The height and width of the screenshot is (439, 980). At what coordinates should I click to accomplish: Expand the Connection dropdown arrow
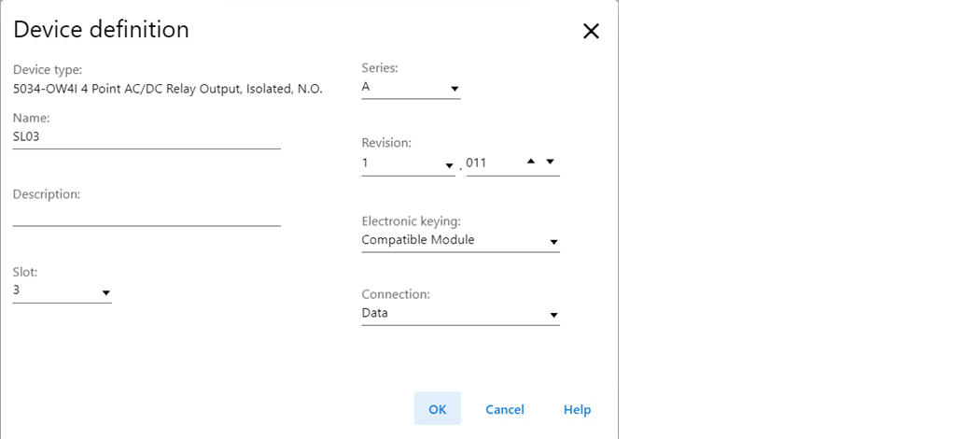[553, 315]
